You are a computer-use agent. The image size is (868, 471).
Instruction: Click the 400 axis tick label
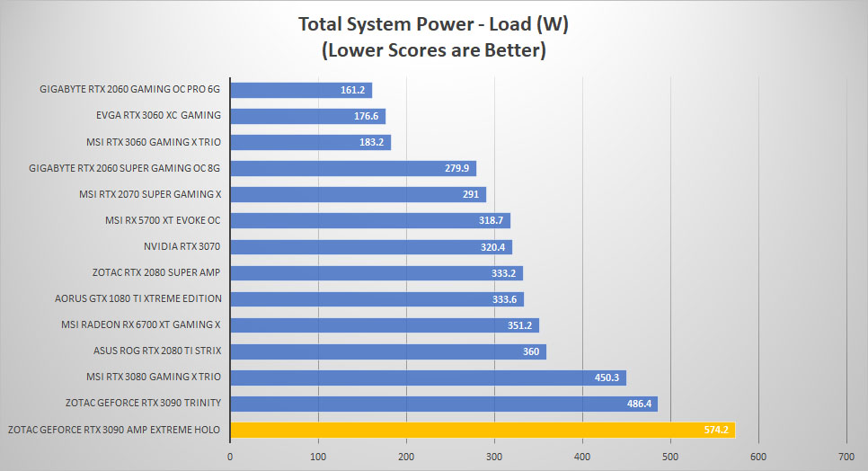tap(582, 457)
